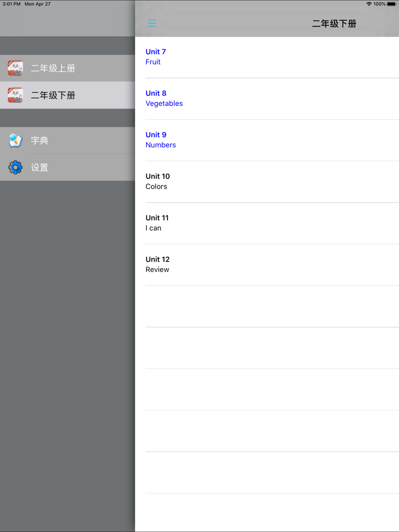This screenshot has width=399, height=532.
Task: Choose the Review subtitle
Action: point(157,270)
